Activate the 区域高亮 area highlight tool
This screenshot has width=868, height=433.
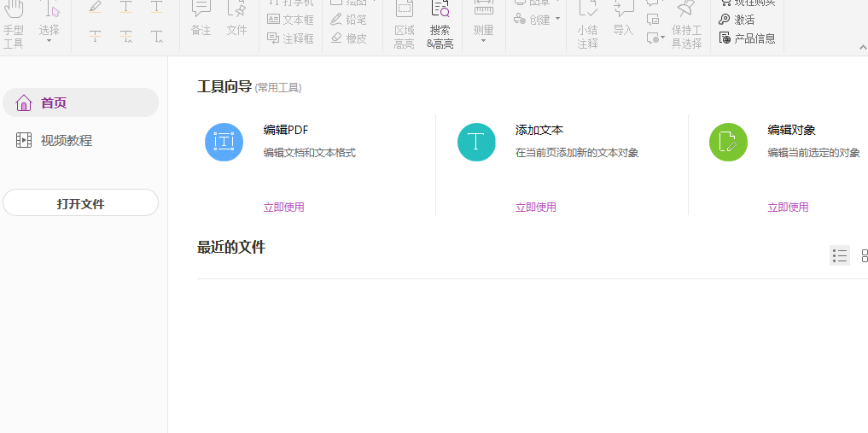coord(404,25)
